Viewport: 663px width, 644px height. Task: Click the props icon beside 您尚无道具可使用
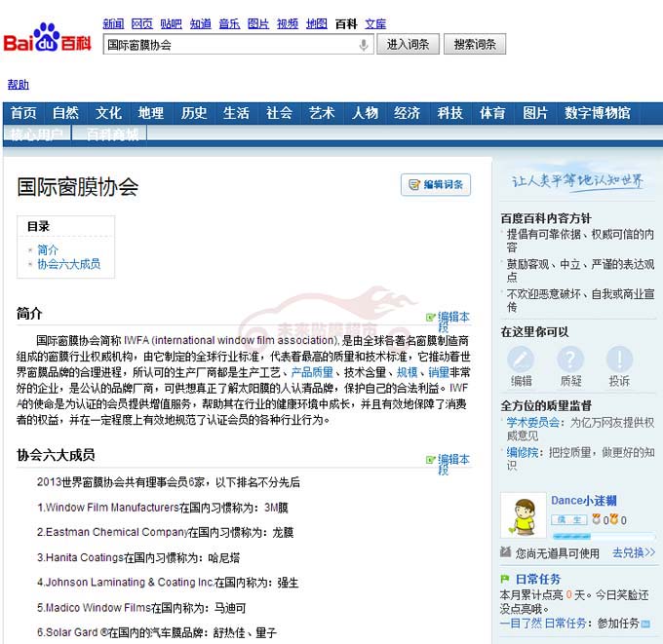click(x=505, y=551)
